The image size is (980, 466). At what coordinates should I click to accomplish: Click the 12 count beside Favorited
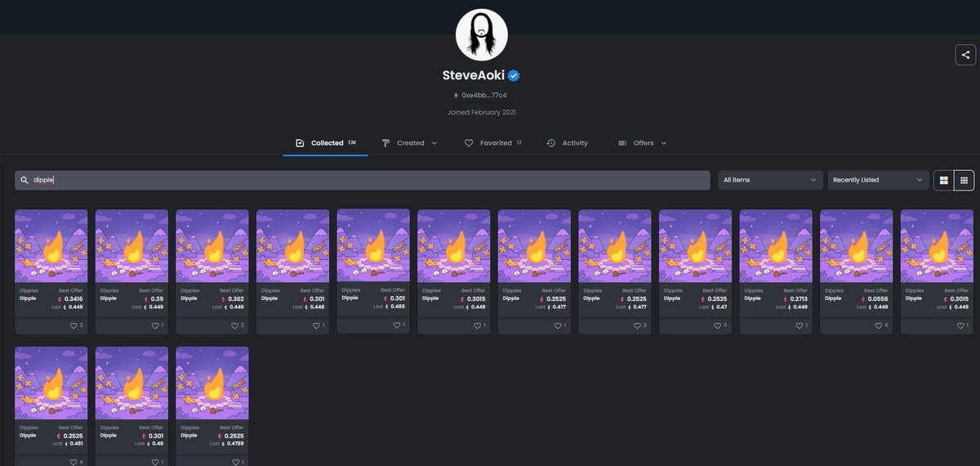pos(519,143)
